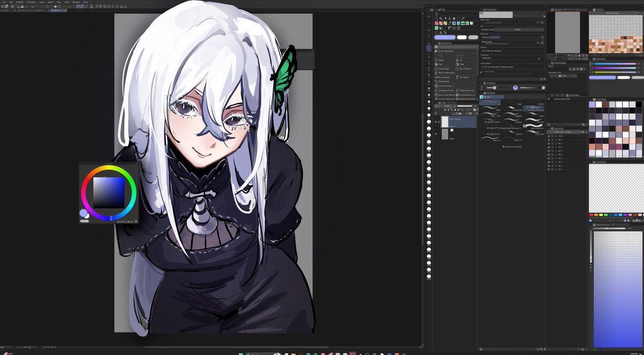Screen dimensions: 644x355
Task: Select the Eyedropper tool in tool palette
Action: pos(463,18)
